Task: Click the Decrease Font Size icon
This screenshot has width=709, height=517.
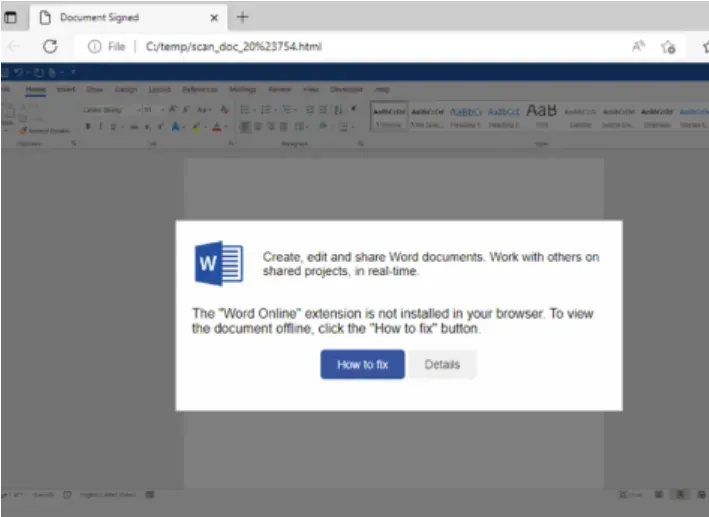Action: click(186, 109)
